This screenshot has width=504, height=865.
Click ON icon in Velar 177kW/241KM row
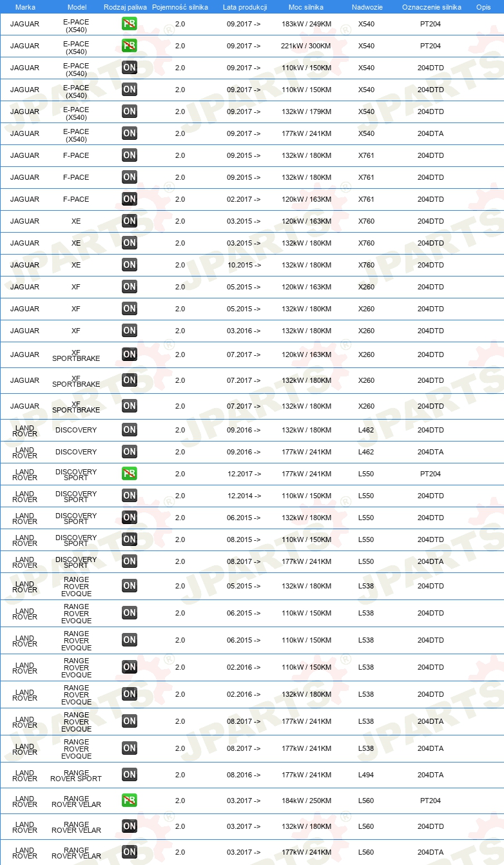(x=130, y=852)
